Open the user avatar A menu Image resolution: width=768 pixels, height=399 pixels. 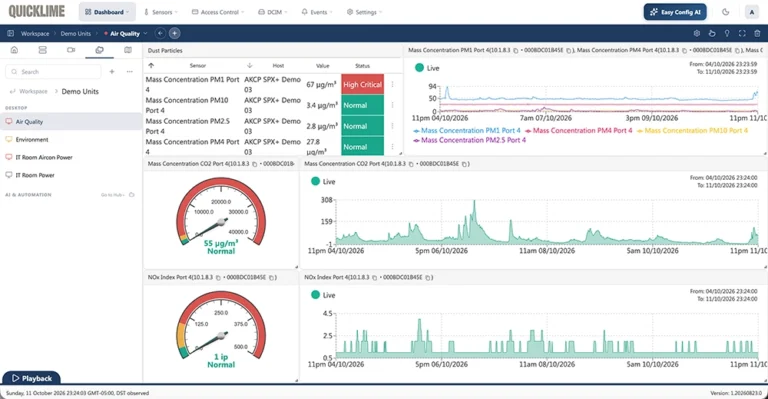point(751,12)
